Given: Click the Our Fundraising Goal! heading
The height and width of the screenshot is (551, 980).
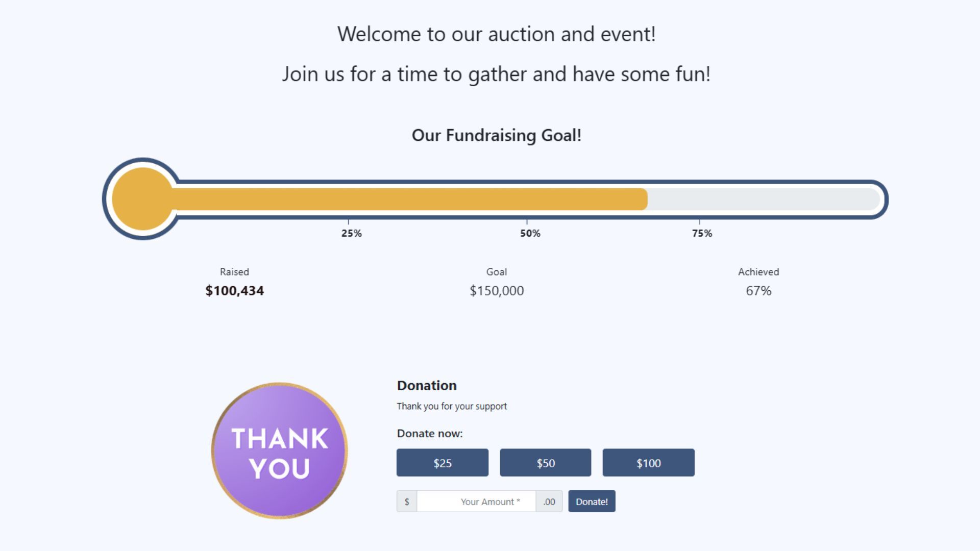Looking at the screenshot, I should [x=497, y=136].
